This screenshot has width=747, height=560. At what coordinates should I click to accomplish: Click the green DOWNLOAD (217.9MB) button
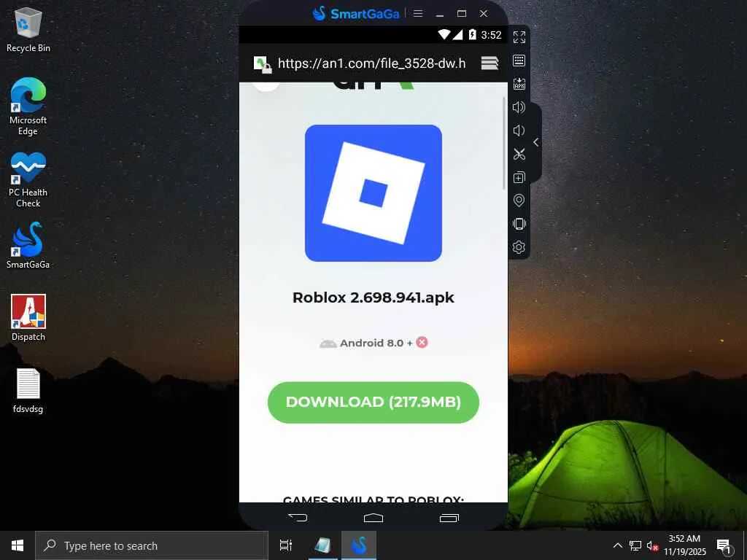tap(373, 402)
